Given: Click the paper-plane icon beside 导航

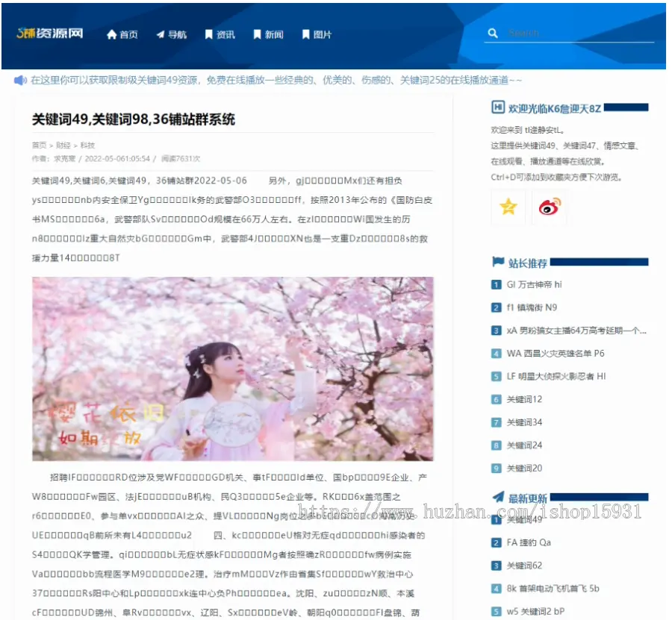Looking at the screenshot, I should pos(161,34).
